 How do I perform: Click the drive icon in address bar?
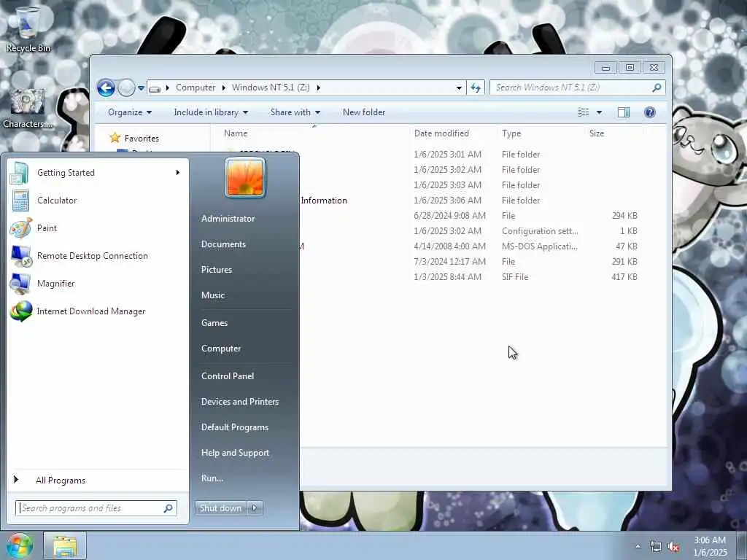[x=155, y=88]
